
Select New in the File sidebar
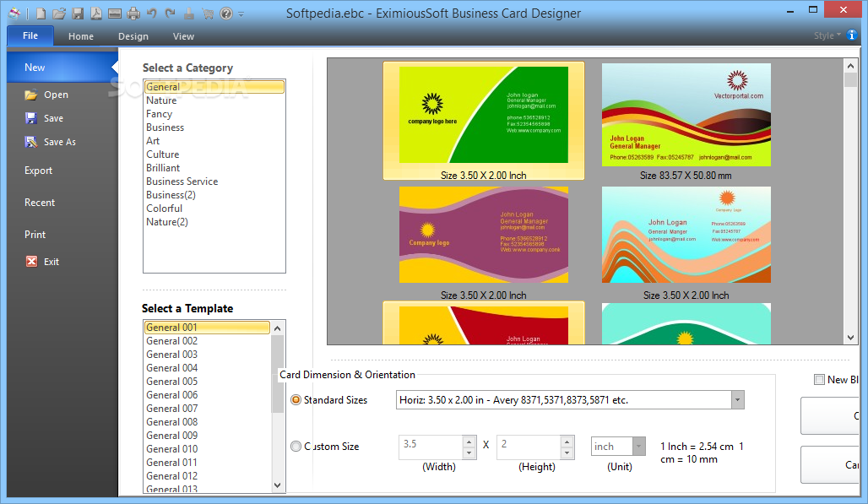coord(62,67)
